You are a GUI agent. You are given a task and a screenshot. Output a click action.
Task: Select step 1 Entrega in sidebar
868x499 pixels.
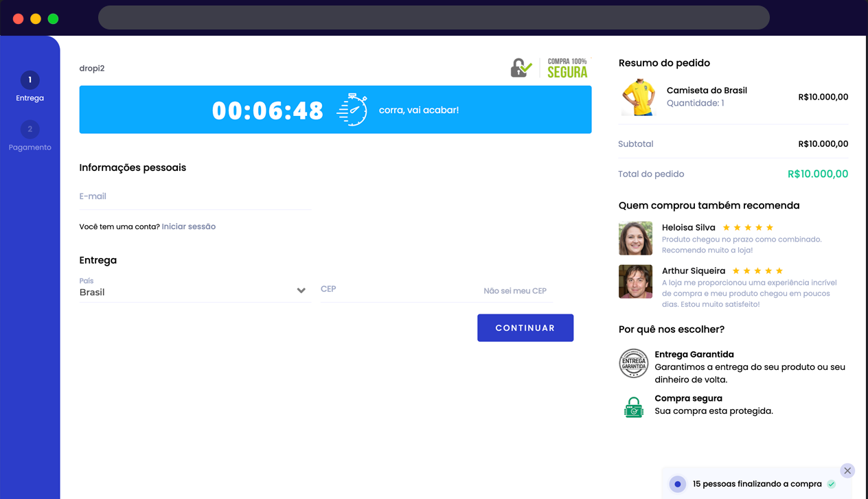30,87
